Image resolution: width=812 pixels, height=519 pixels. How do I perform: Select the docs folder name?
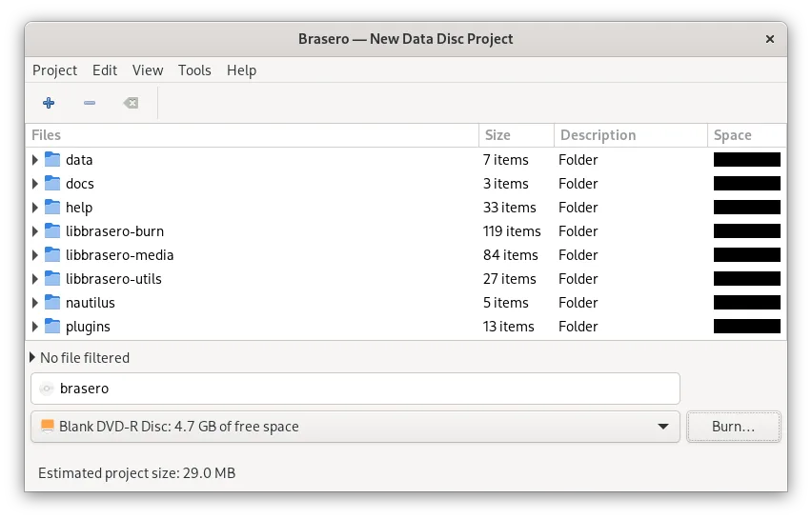pyautogui.click(x=80, y=184)
